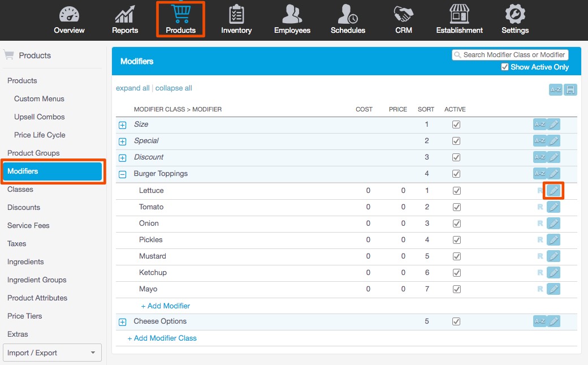The height and width of the screenshot is (365, 588).
Task: Click the A-Z sort icon for Size
Action: click(x=539, y=124)
